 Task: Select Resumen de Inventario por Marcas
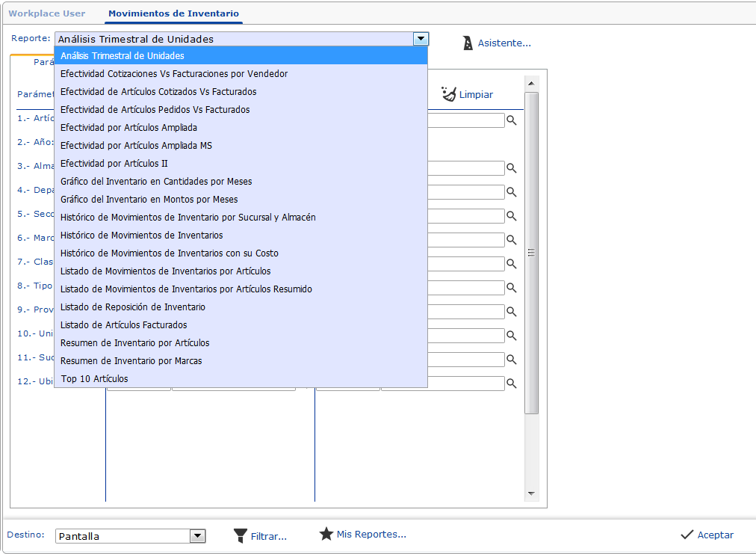241,361
